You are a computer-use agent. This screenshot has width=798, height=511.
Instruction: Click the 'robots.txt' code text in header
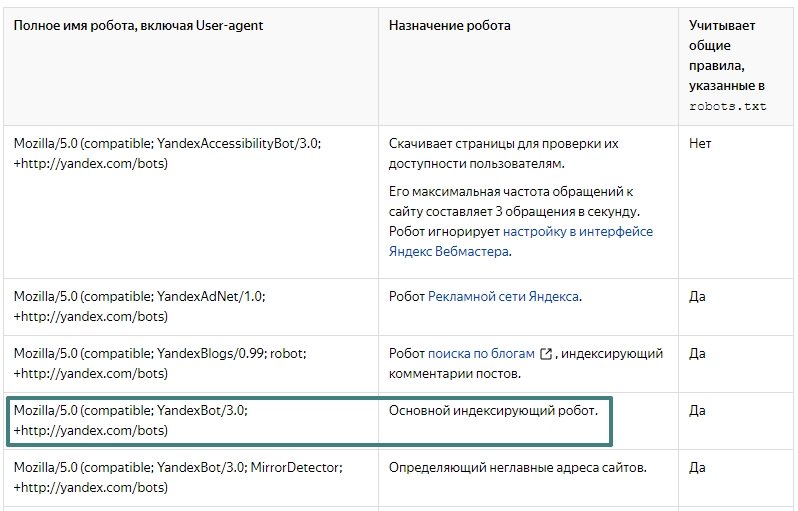click(727, 106)
